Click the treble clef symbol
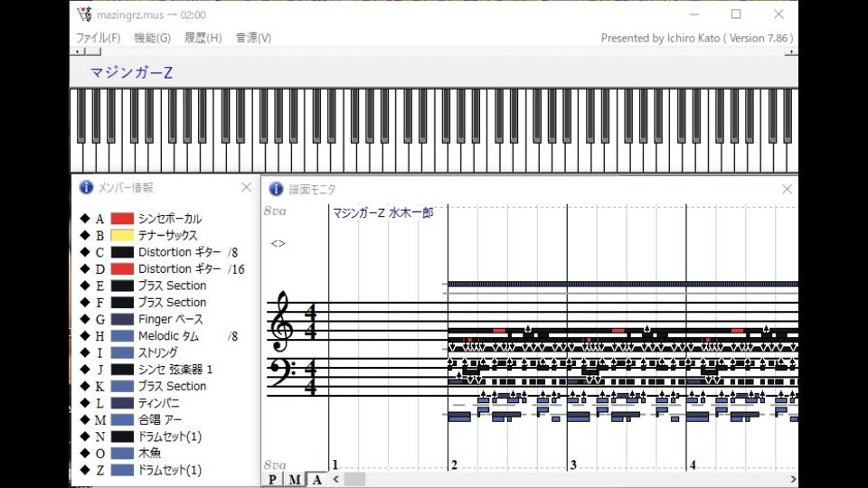 coord(282,322)
